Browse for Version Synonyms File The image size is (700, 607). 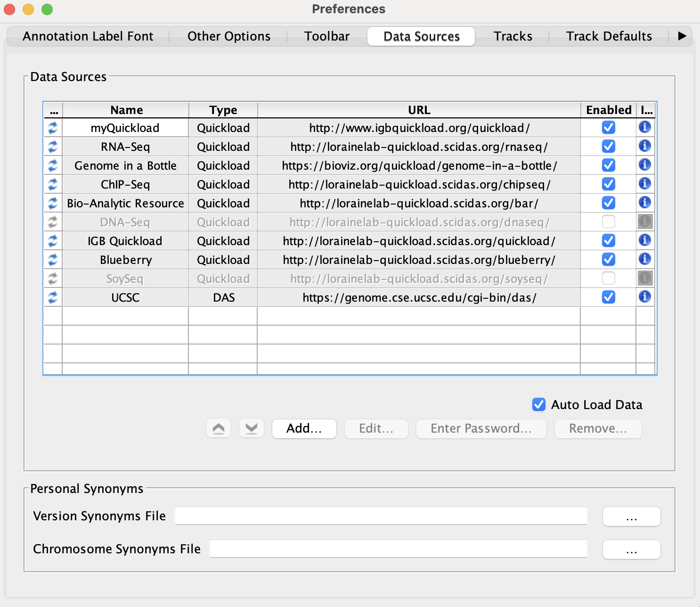point(632,517)
